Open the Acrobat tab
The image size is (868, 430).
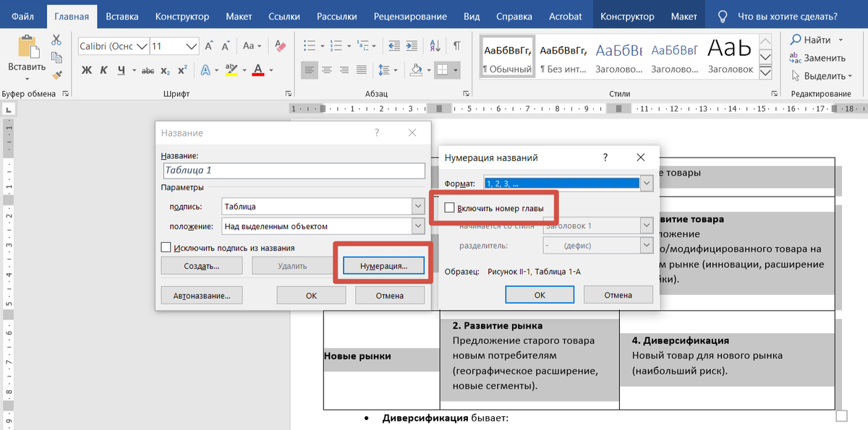click(x=564, y=16)
